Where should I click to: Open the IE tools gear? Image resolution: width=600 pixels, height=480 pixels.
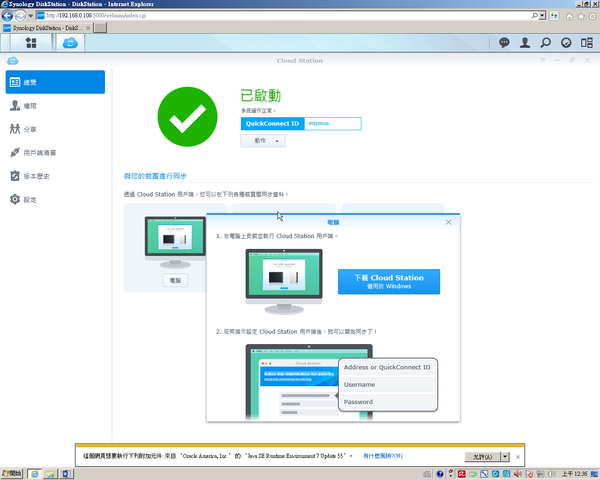click(592, 16)
